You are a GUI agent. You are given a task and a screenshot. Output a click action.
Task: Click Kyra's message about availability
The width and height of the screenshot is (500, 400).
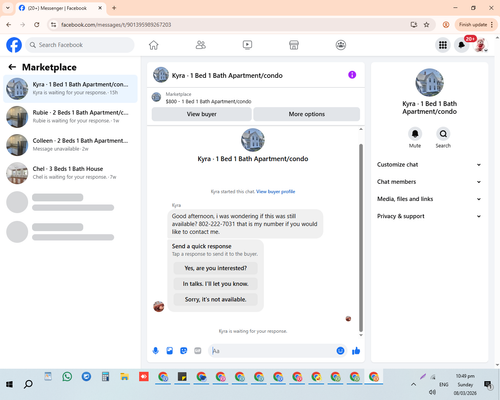(245, 224)
